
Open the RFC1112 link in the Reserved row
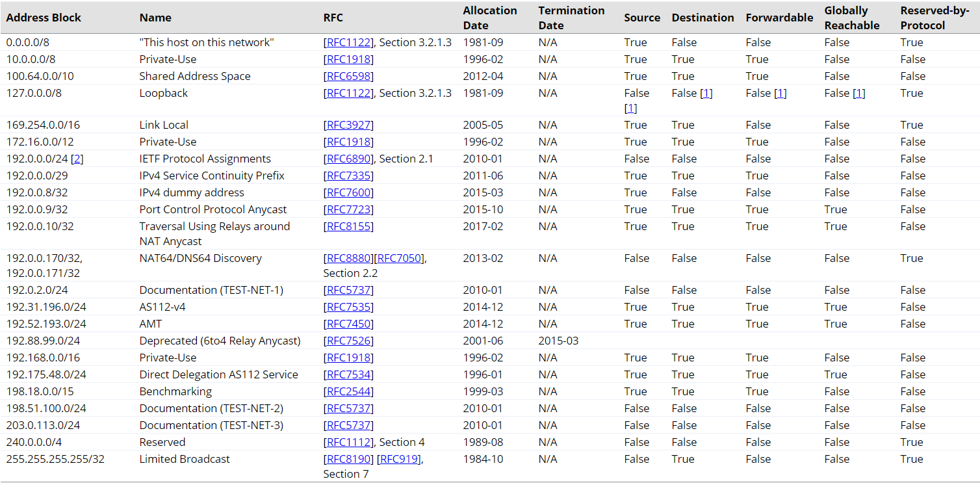coord(349,442)
